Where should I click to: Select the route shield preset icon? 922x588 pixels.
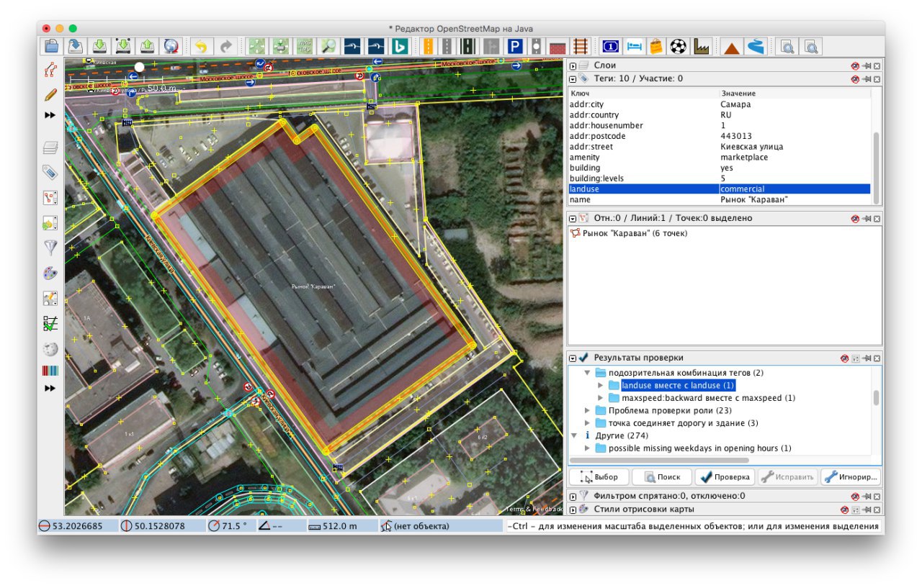click(610, 47)
